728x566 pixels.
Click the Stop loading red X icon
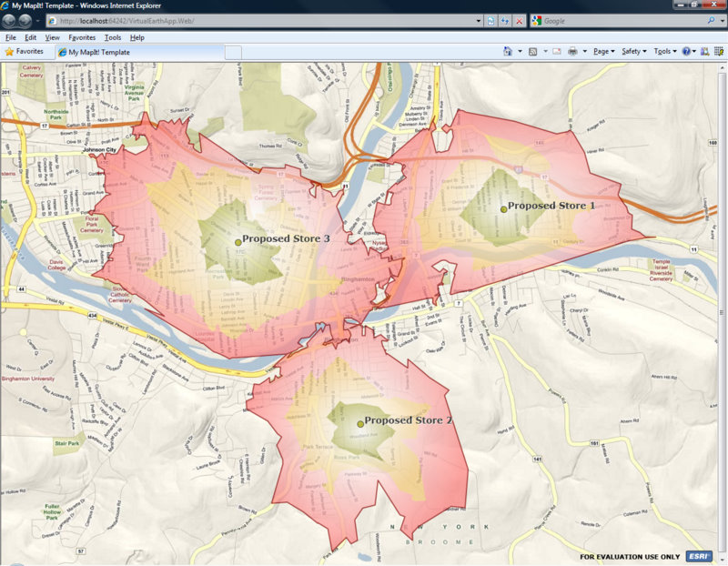tap(519, 21)
